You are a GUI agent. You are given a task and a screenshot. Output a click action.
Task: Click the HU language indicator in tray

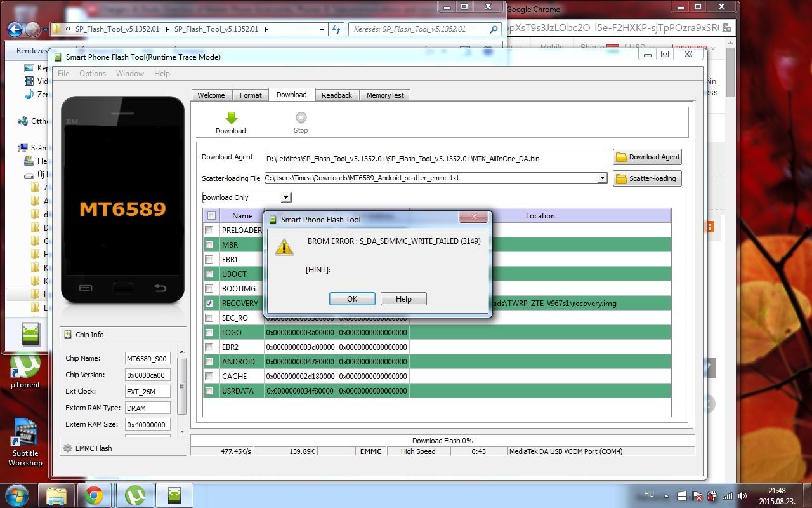pos(649,494)
